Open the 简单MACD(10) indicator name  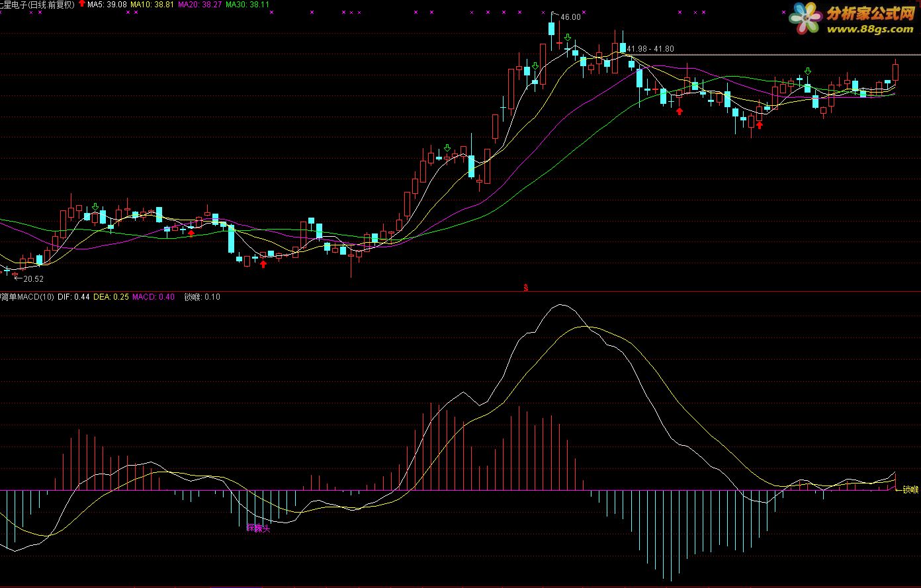(x=27, y=297)
